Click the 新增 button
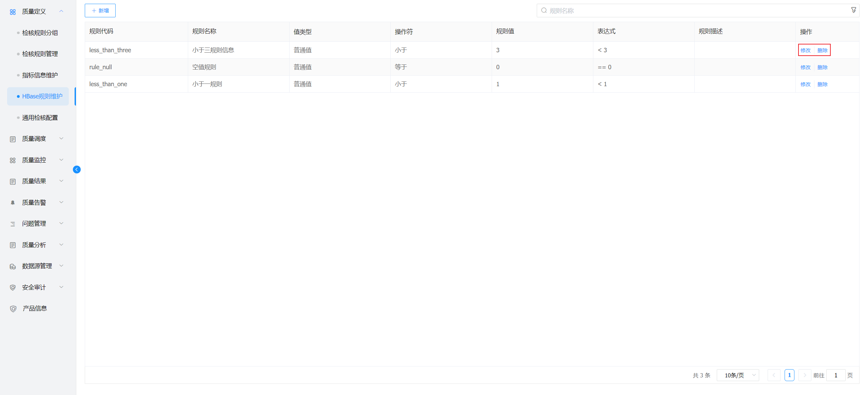The width and height of the screenshot is (868, 395). pos(100,11)
